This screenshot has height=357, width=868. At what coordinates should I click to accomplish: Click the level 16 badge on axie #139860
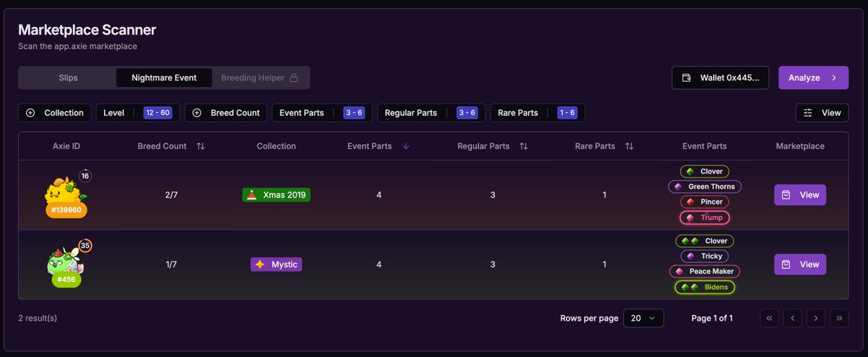click(x=85, y=176)
